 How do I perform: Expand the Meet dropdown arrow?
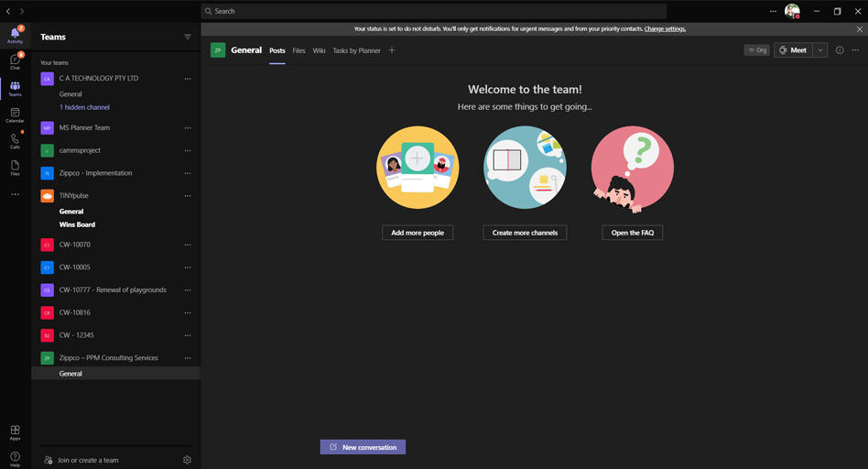pos(819,50)
